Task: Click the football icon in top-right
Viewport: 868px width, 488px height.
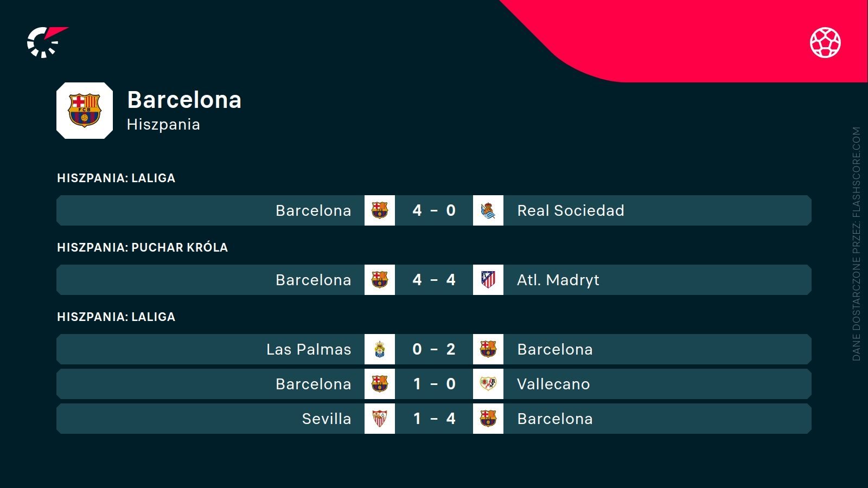Action: coord(825,42)
